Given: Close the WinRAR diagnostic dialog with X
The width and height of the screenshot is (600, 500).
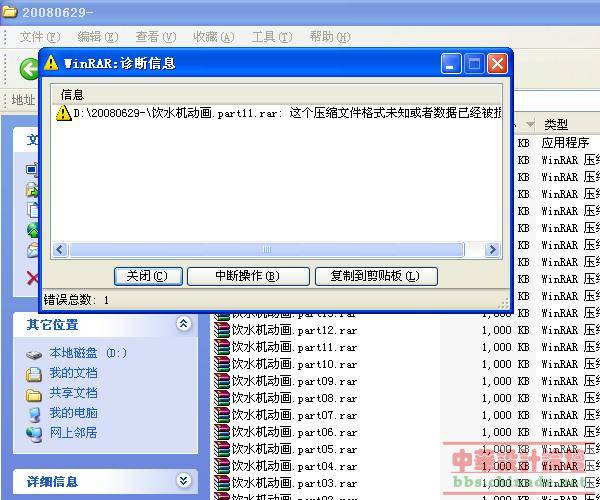Looking at the screenshot, I should [x=497, y=63].
